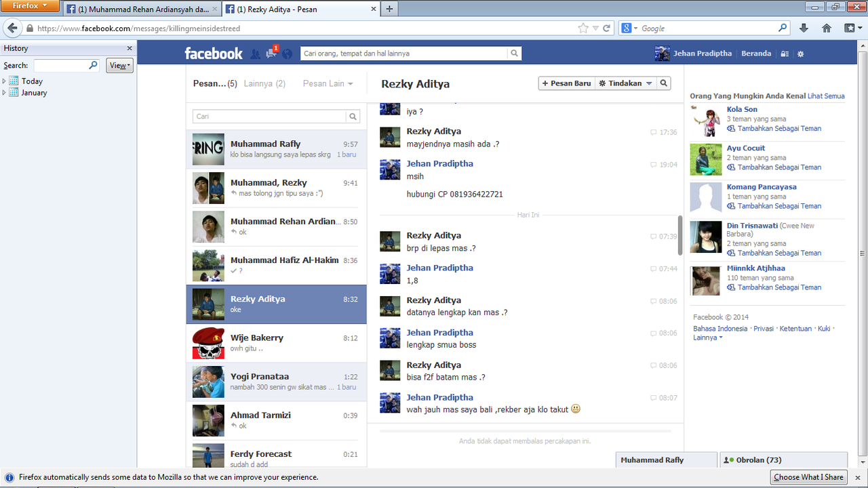Image resolution: width=868 pixels, height=488 pixels.
Task: Open the Firefox downloads arrow icon
Action: [804, 28]
